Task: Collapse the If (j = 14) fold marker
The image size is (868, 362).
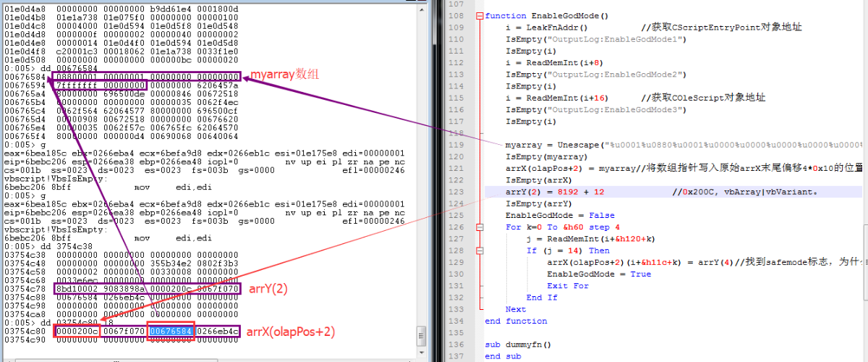Action: point(479,251)
